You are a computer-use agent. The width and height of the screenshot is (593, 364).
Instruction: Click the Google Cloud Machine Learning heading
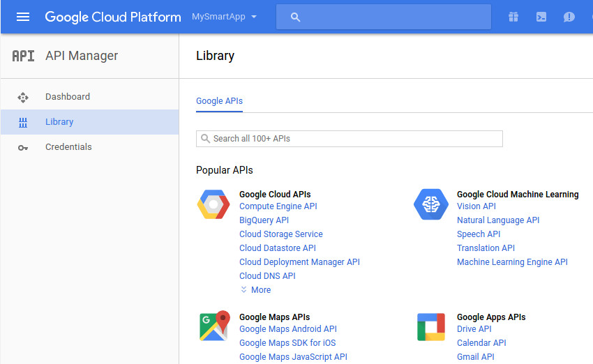click(518, 195)
